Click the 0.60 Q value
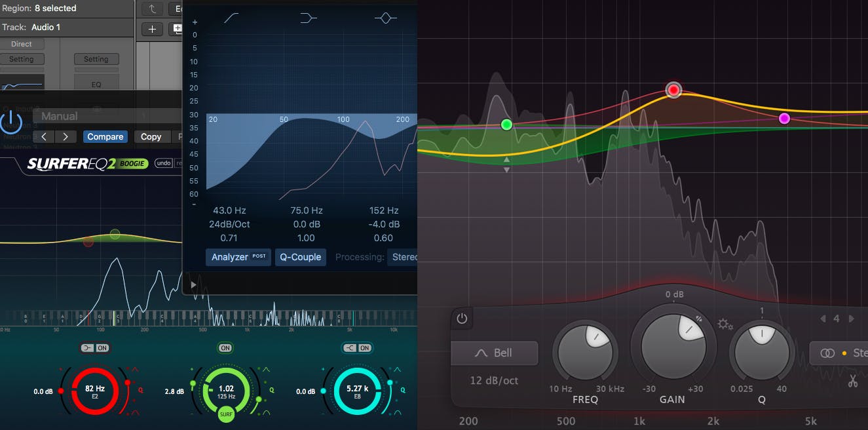 point(384,238)
